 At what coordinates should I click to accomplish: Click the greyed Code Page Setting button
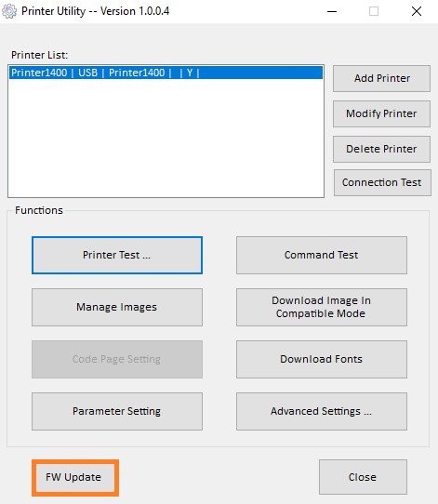[117, 359]
